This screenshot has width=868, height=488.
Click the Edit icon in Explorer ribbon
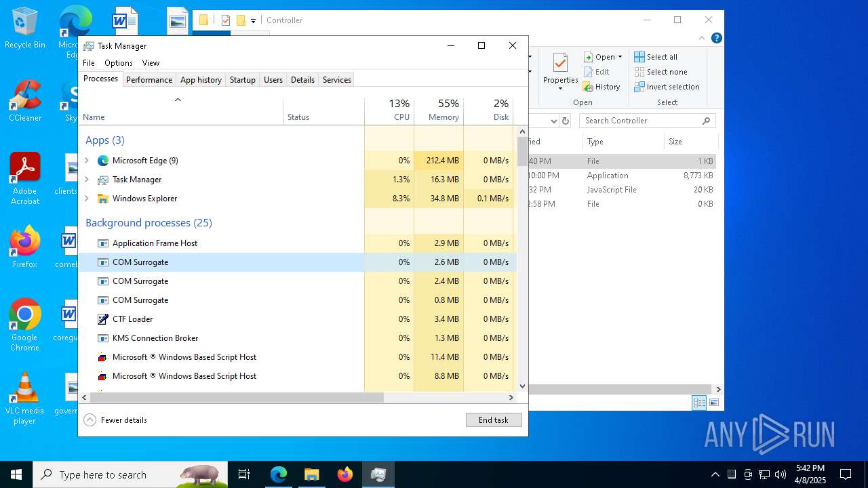(x=589, y=72)
